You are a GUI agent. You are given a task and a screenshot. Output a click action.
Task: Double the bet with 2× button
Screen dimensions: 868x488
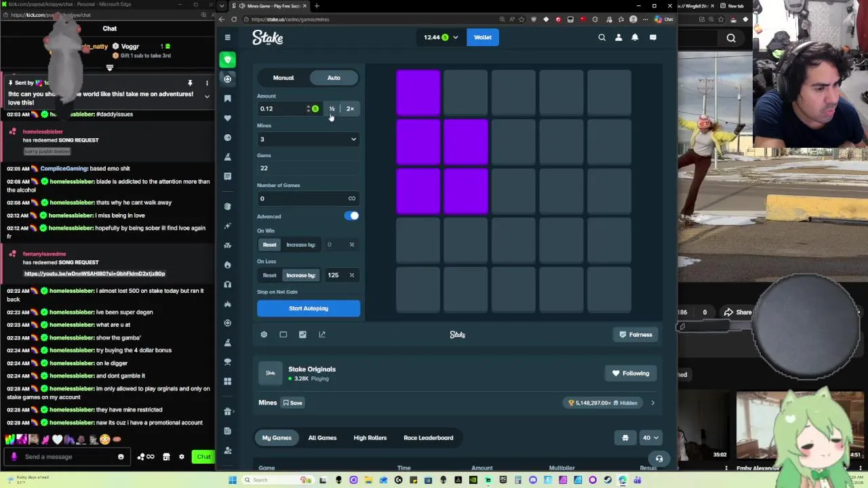(x=350, y=109)
